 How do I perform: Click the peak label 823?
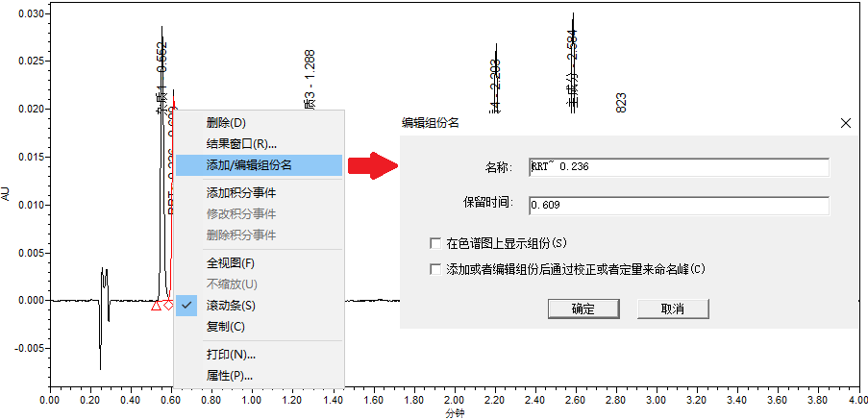pyautogui.click(x=621, y=103)
